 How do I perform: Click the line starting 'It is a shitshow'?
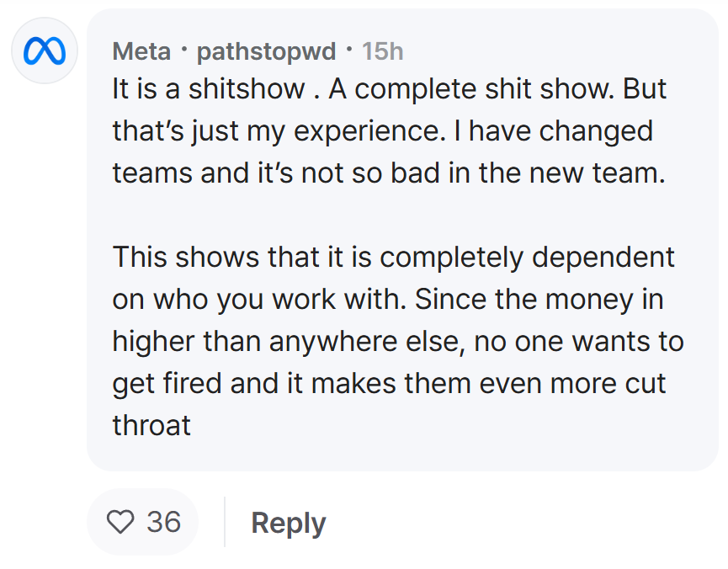(389, 88)
